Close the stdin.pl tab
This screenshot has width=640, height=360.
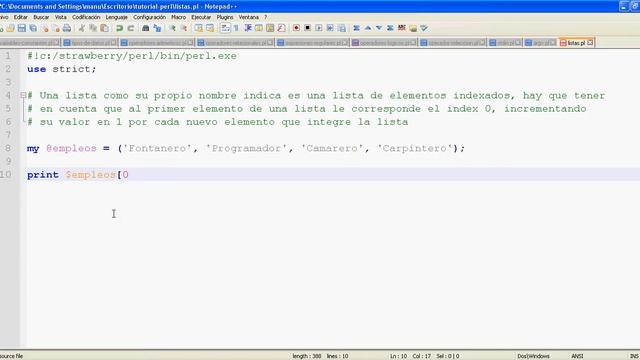click(x=518, y=42)
